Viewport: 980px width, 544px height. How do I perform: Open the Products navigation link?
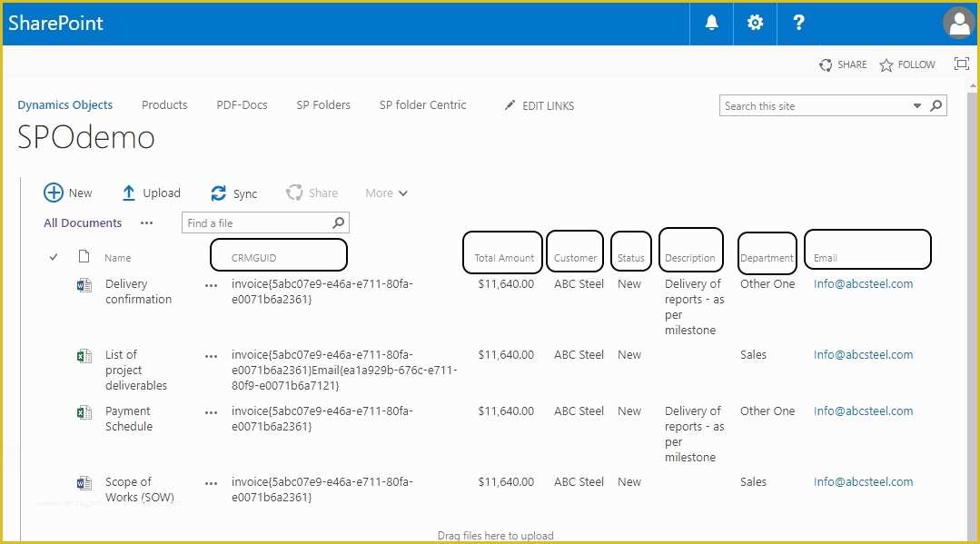point(164,105)
